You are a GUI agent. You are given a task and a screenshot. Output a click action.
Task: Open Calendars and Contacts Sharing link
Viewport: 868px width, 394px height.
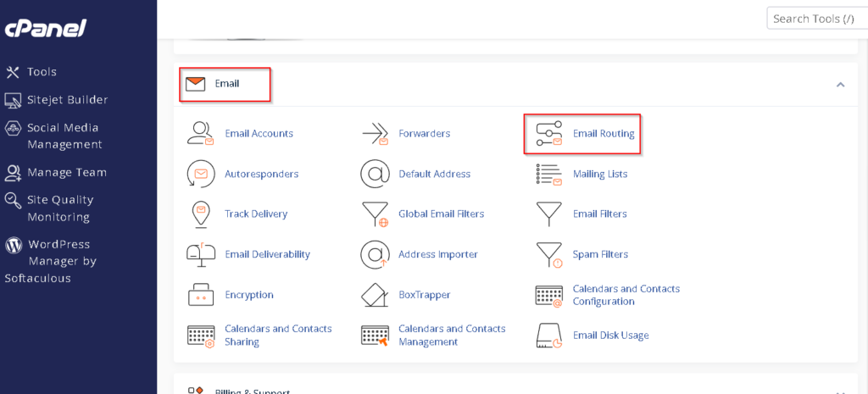coord(278,336)
